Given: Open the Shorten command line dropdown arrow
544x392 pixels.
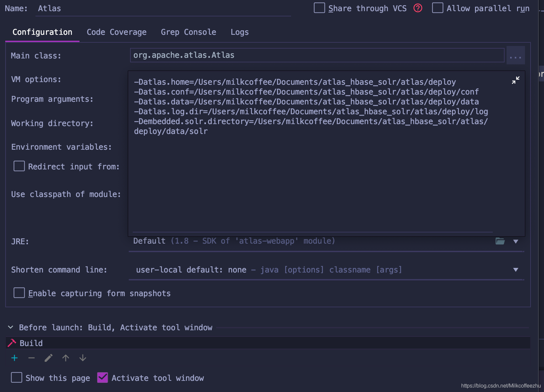Looking at the screenshot, I should 516,270.
